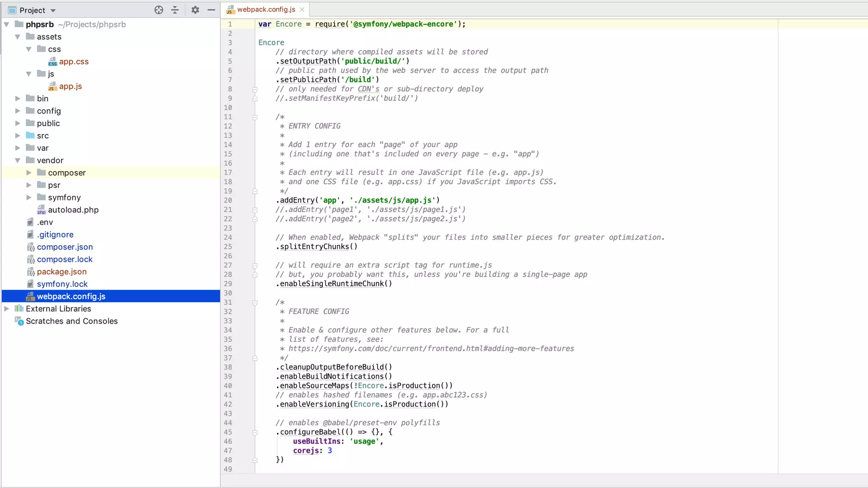
Task: Click the autoload.php file icon
Action: pos(41,210)
